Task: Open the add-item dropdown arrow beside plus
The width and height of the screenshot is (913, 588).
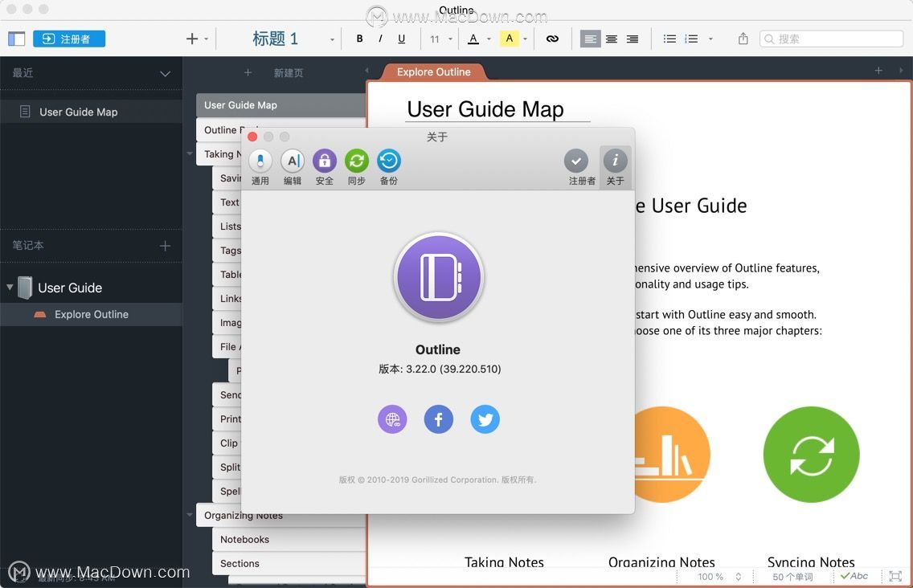Action: pos(206,39)
